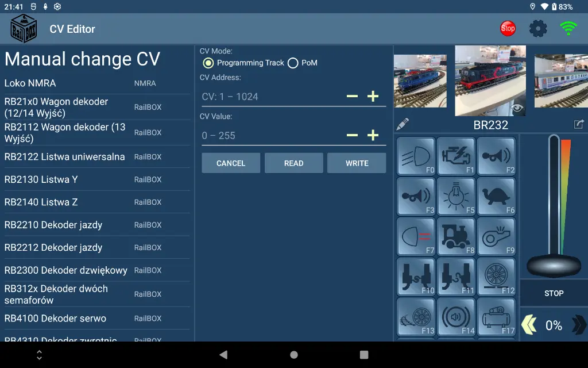Activate F1 engine function button
The height and width of the screenshot is (368, 588).
click(x=456, y=156)
